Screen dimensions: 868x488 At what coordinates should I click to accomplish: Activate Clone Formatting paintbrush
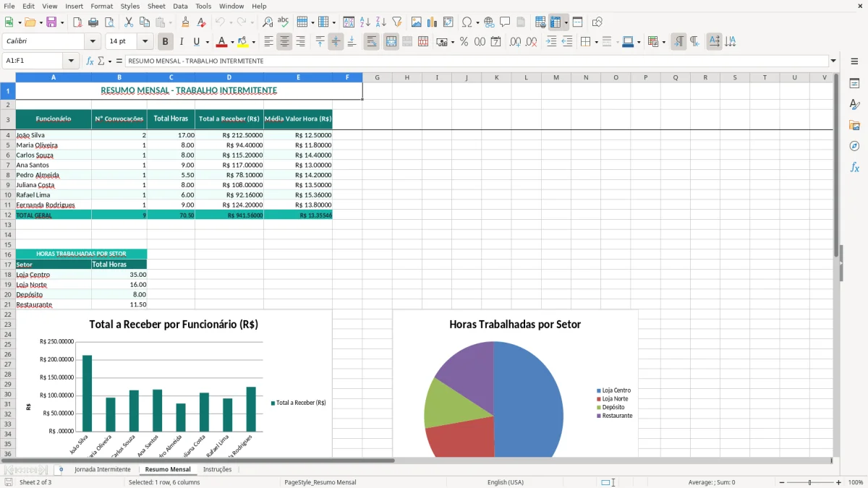click(x=185, y=22)
